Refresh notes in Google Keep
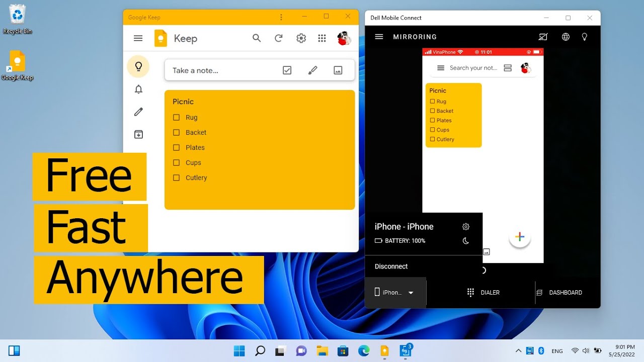Viewport: 644px width, 362px height. pyautogui.click(x=279, y=38)
